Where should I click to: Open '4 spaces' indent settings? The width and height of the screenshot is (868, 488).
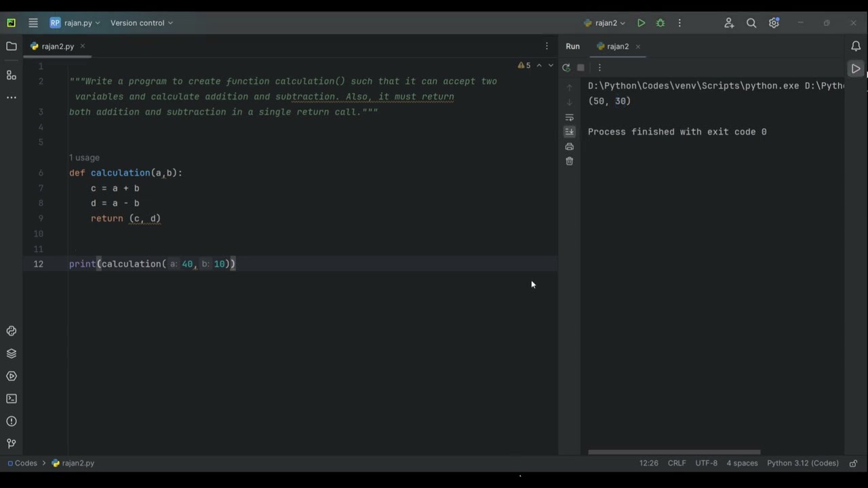[742, 463]
